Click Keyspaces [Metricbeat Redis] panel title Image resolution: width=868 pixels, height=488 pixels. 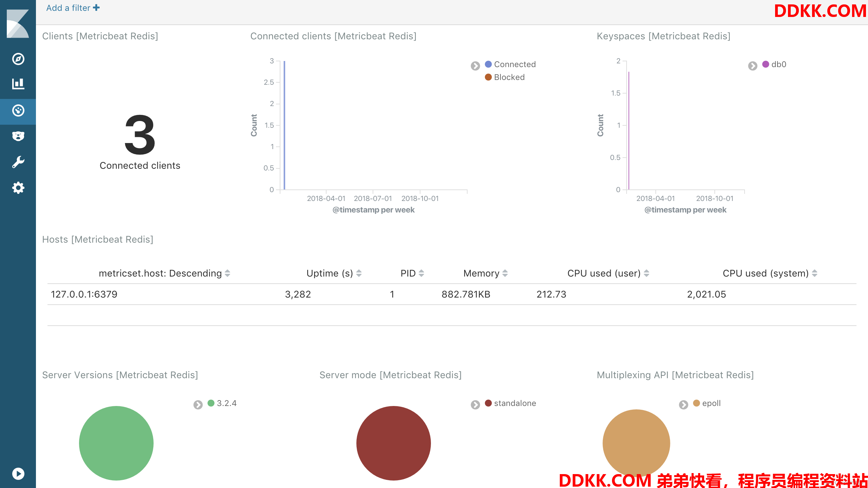(x=664, y=36)
